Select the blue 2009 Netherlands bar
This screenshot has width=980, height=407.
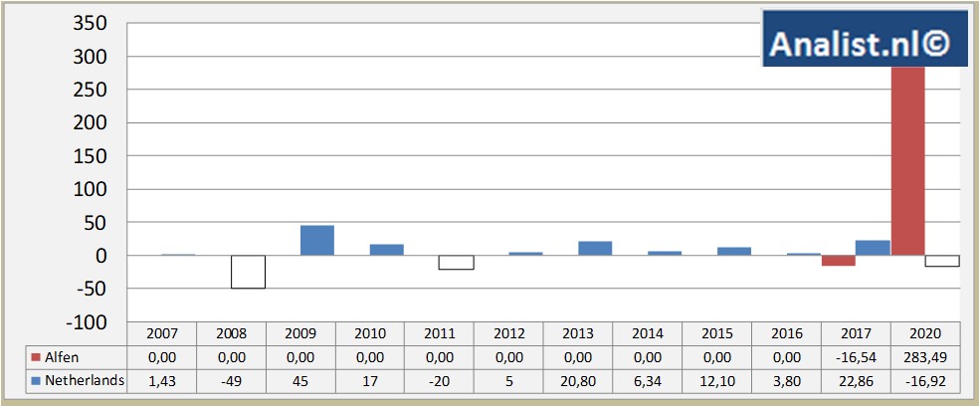(x=317, y=240)
